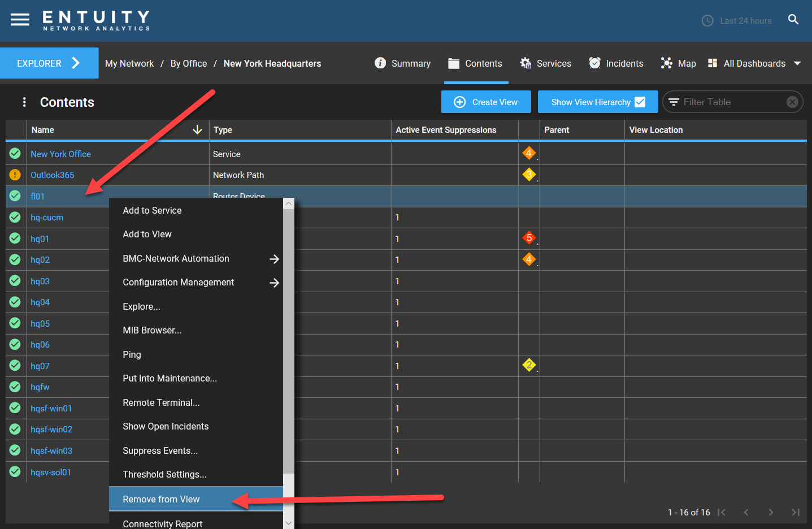Click the warning status icon beside Outlook365

[15, 175]
